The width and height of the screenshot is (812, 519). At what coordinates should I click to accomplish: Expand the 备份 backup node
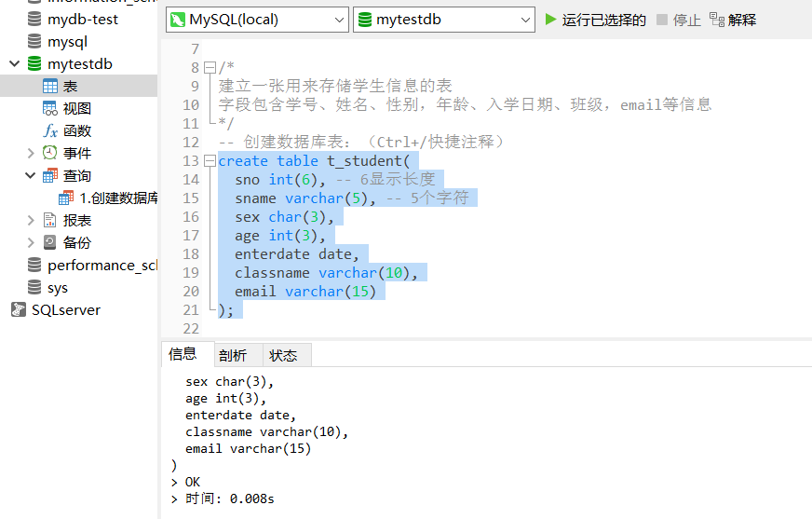tap(31, 242)
